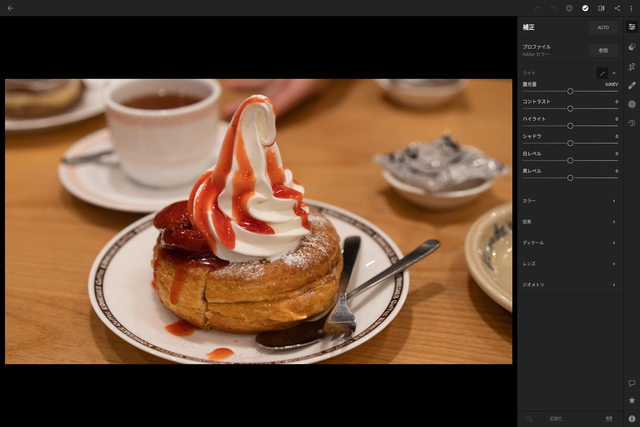Open the comments speech bubble icon
The height and width of the screenshot is (427, 640).
coord(632,383)
